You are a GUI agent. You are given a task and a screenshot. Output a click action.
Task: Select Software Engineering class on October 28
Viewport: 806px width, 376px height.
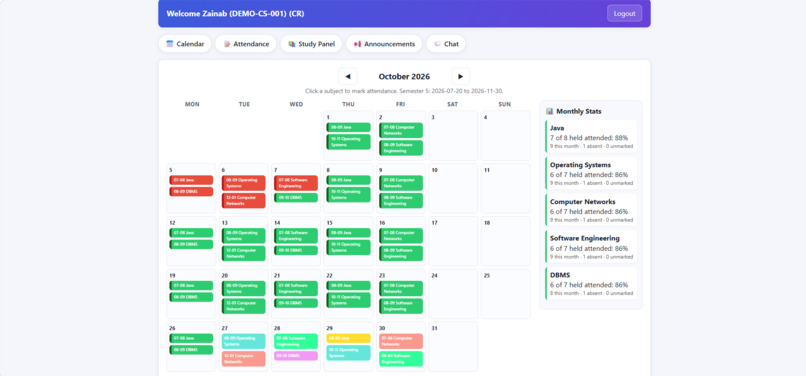click(x=296, y=341)
